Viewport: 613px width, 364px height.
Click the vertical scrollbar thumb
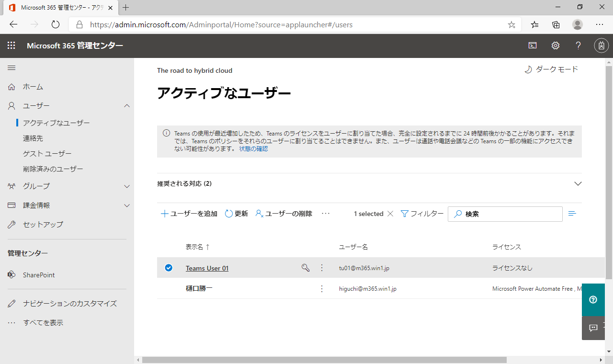609,172
